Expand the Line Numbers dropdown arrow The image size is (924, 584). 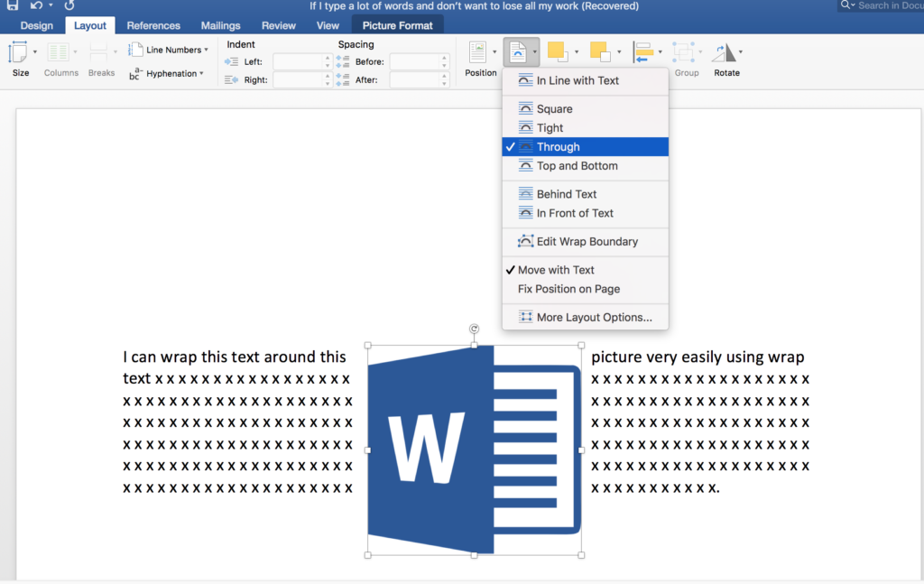(x=206, y=50)
